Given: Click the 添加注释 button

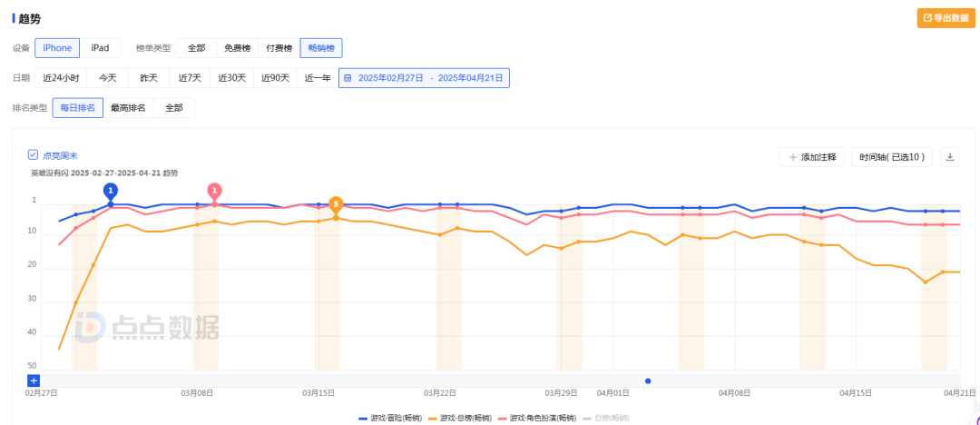Looking at the screenshot, I should click(812, 157).
